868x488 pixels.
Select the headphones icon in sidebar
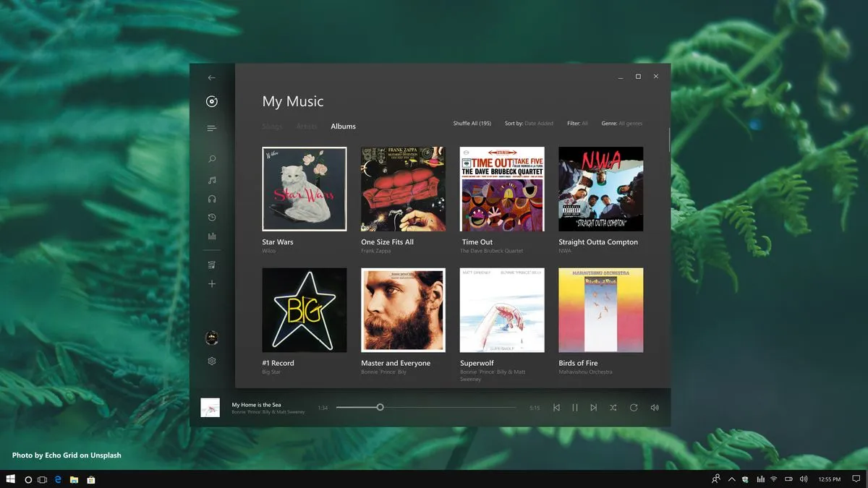(x=212, y=199)
